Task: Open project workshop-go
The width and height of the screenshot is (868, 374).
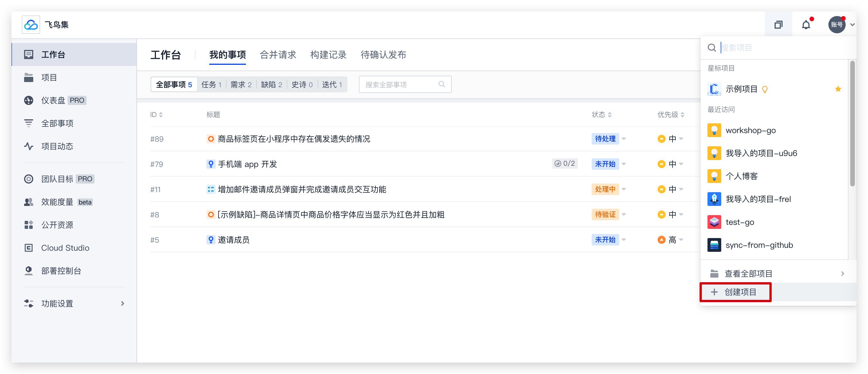Action: point(774,130)
